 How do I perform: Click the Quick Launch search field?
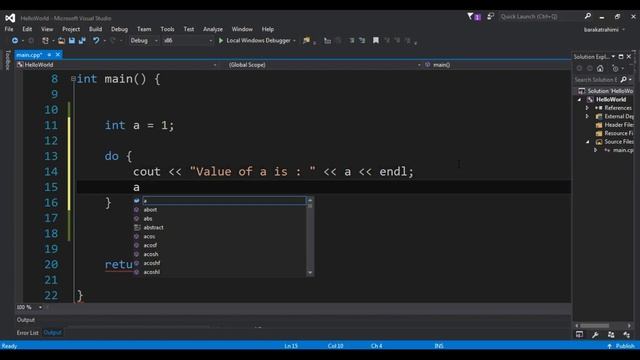coord(541,16)
